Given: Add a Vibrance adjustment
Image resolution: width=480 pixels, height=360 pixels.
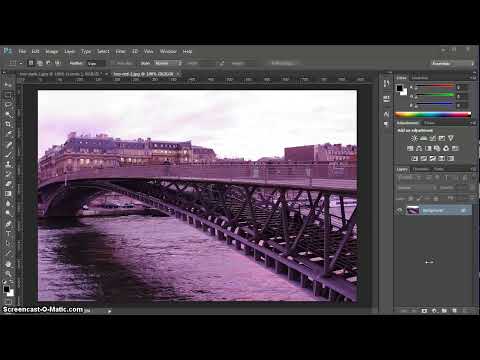Looking at the screenshot, I should point(451,138).
